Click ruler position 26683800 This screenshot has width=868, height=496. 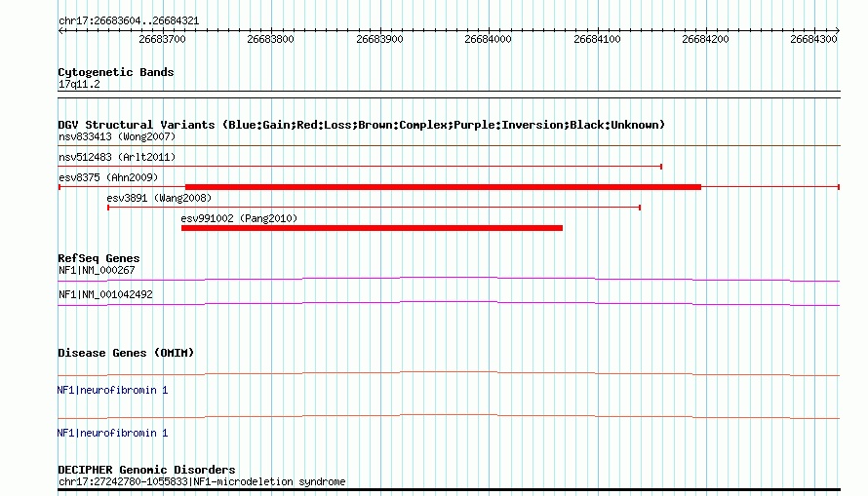pyautogui.click(x=271, y=39)
